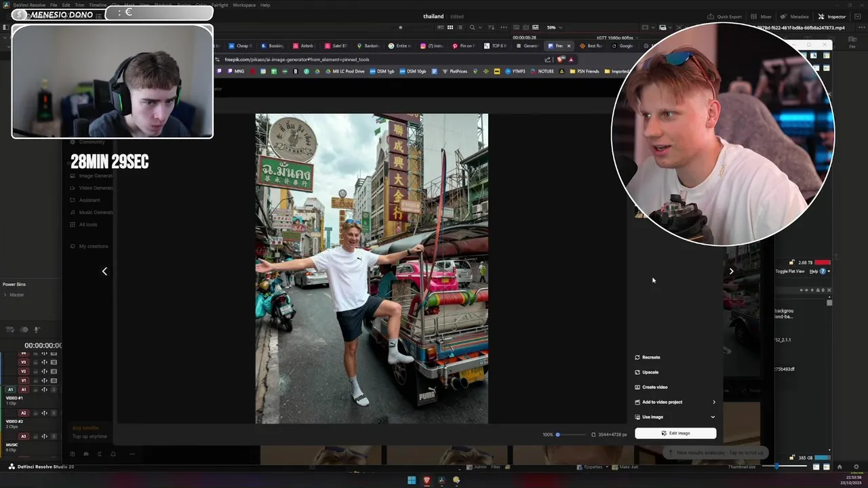Disable the V3 video track
The height and width of the screenshot is (488, 868).
point(54,362)
